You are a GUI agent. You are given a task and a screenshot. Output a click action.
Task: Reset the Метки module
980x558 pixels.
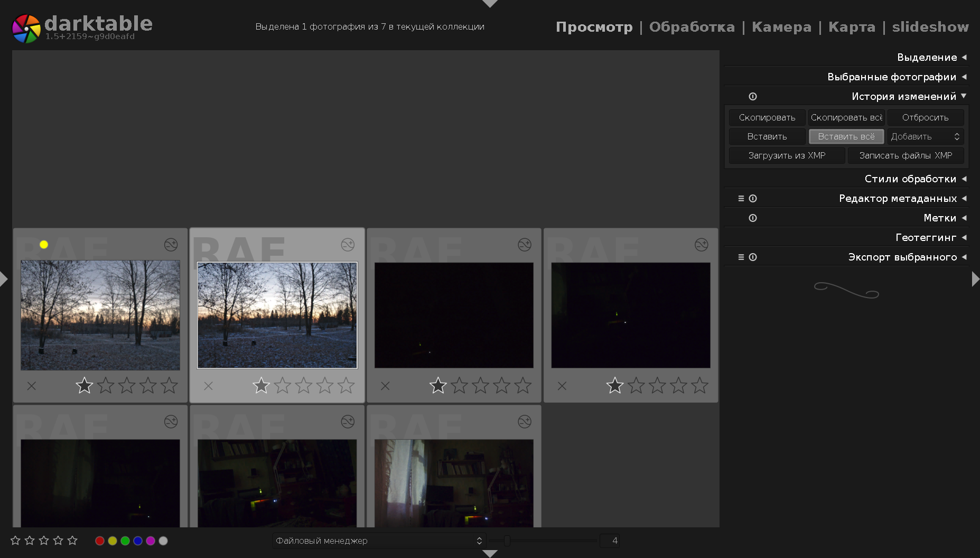click(753, 218)
